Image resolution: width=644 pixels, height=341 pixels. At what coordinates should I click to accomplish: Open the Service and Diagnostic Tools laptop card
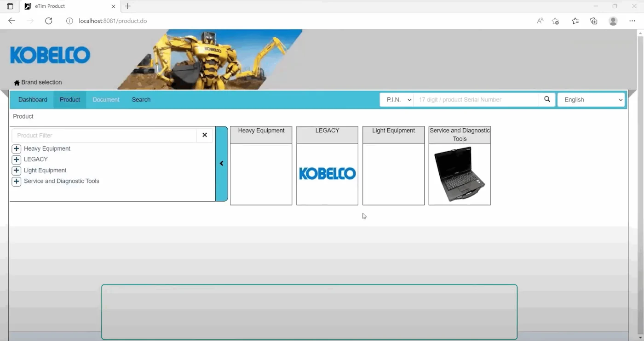460,165
